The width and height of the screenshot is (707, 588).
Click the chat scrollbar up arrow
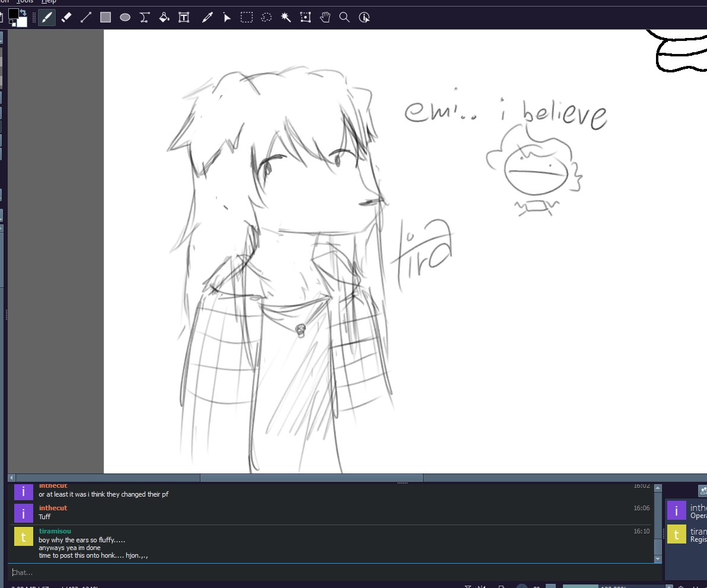point(658,488)
